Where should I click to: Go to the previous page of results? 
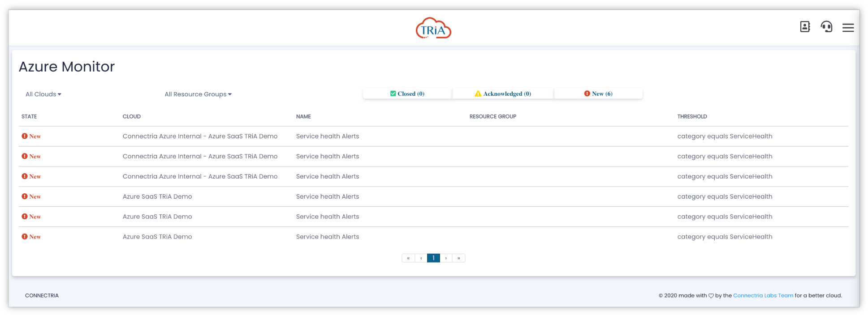pos(421,258)
